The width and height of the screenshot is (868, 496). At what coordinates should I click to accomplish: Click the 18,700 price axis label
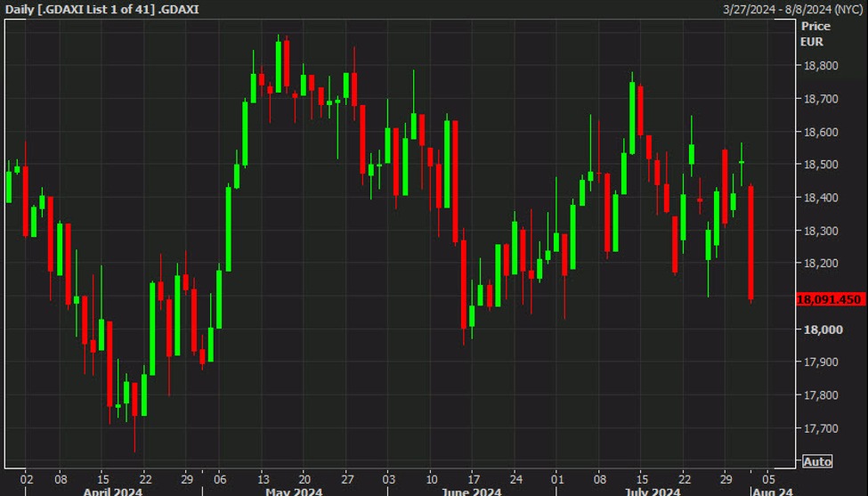point(821,99)
